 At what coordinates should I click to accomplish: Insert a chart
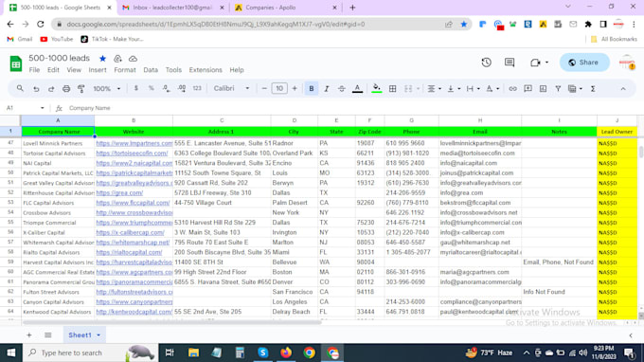pos(543,88)
